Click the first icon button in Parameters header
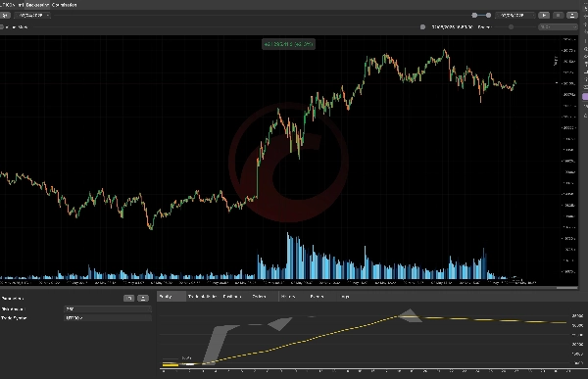The width and height of the screenshot is (588, 379). pos(129,298)
